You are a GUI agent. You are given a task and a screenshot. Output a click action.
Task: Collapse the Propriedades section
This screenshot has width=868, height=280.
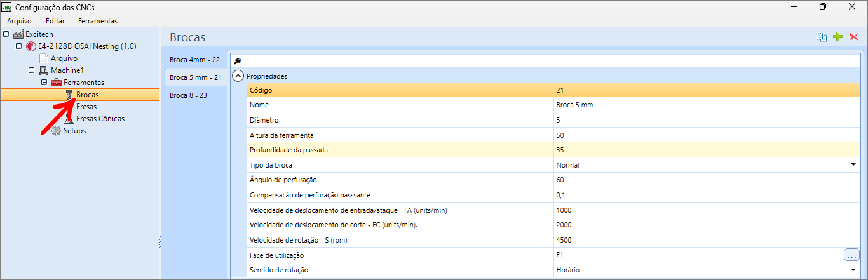238,76
